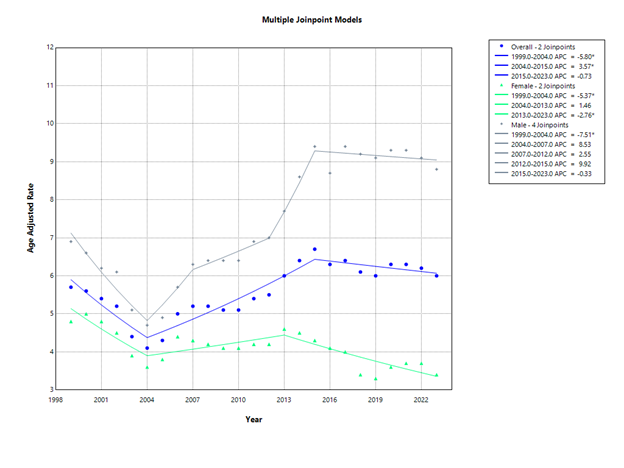Select y-axis tick label "5"

point(51,314)
